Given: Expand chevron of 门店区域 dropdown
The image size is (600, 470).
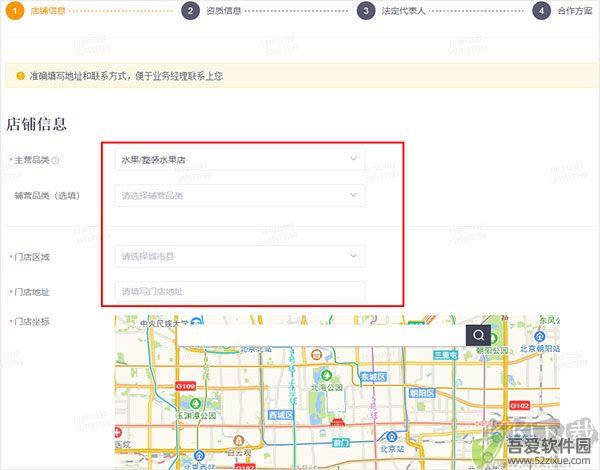Looking at the screenshot, I should coord(354,255).
